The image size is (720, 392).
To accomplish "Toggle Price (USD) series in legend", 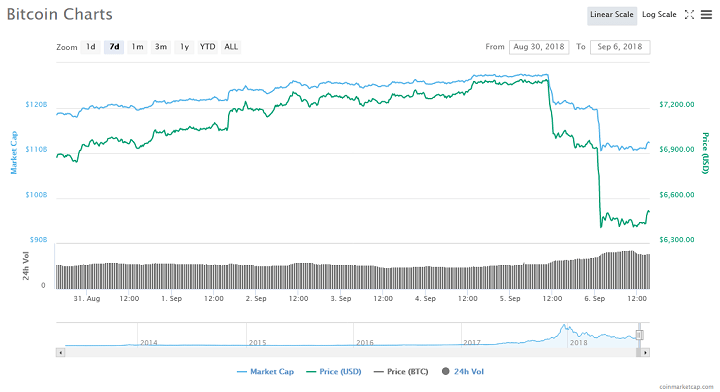I will [334, 372].
